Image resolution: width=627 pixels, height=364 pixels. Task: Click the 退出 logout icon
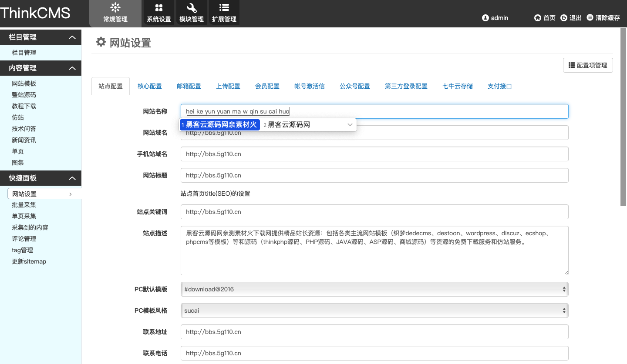[x=564, y=18]
